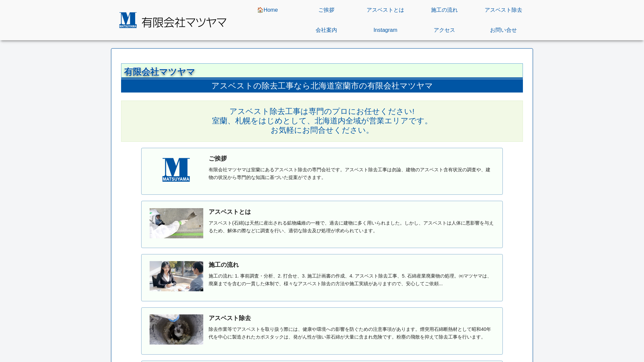Click the meeting photo thumbnail for 施工の流れ

point(176,276)
